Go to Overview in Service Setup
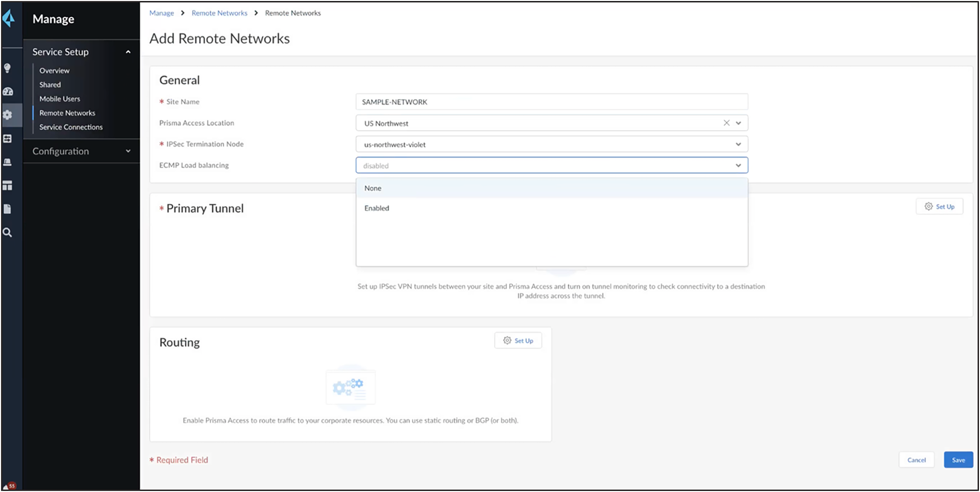This screenshot has width=980, height=492. click(54, 70)
